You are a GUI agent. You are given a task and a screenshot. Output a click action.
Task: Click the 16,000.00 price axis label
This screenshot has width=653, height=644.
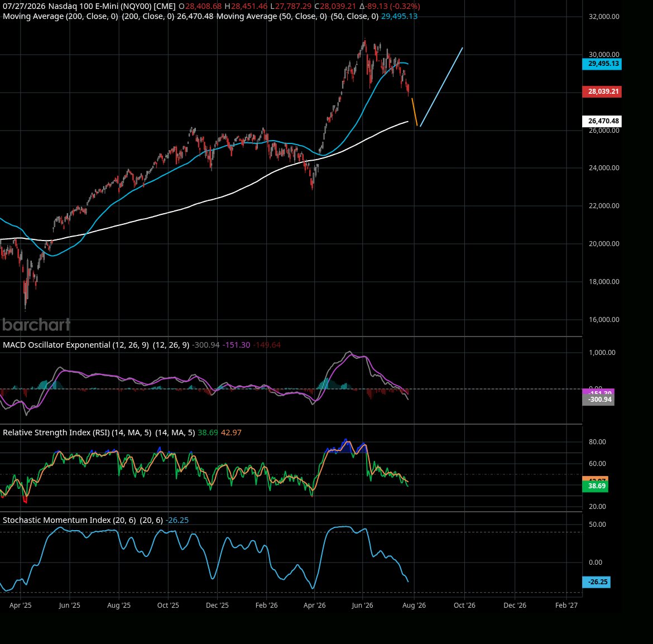click(x=604, y=320)
